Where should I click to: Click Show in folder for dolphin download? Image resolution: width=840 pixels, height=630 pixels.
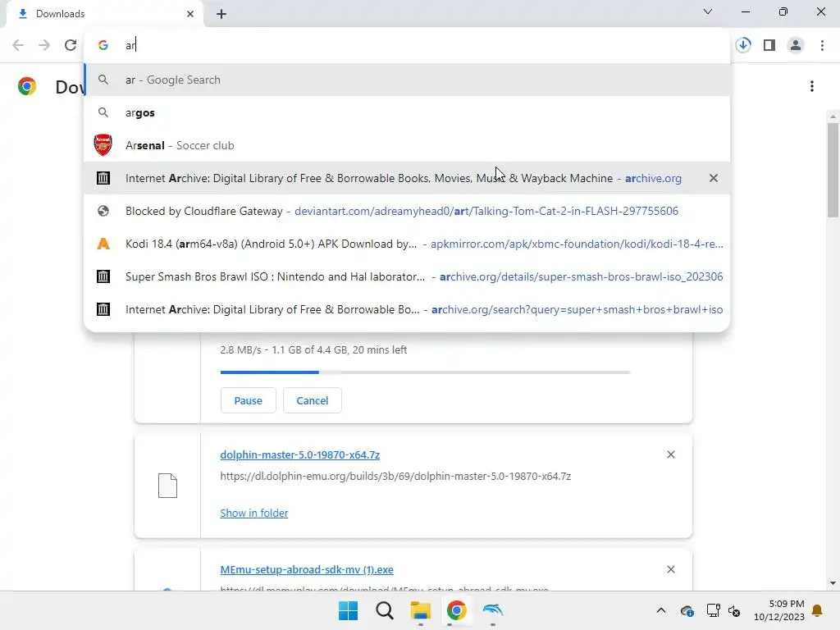point(254,514)
